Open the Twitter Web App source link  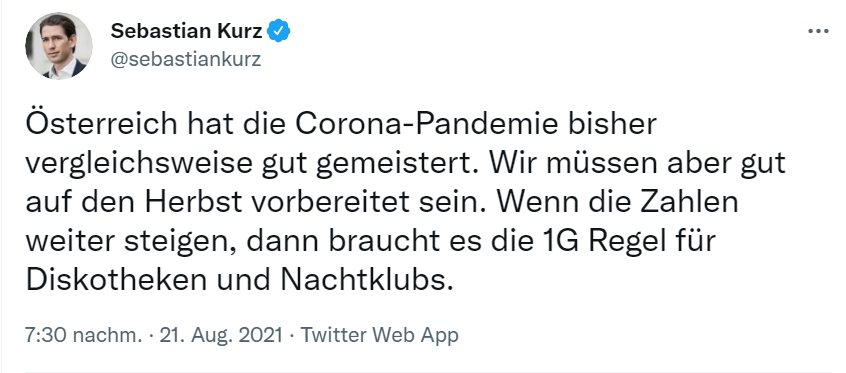point(379,335)
